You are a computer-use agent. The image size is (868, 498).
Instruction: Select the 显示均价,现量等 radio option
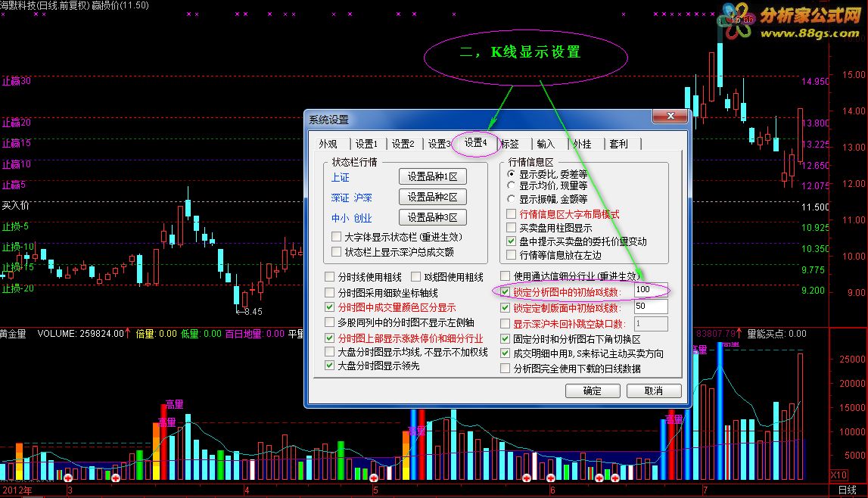pos(512,185)
